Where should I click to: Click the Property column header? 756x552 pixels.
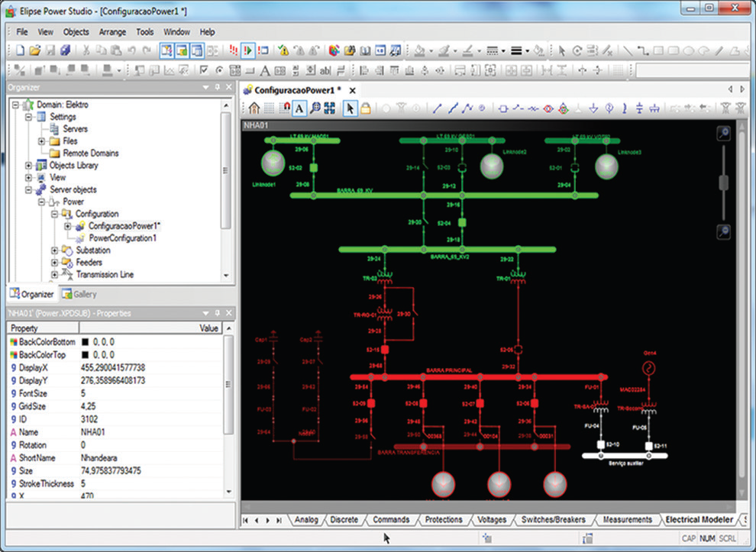coord(44,328)
